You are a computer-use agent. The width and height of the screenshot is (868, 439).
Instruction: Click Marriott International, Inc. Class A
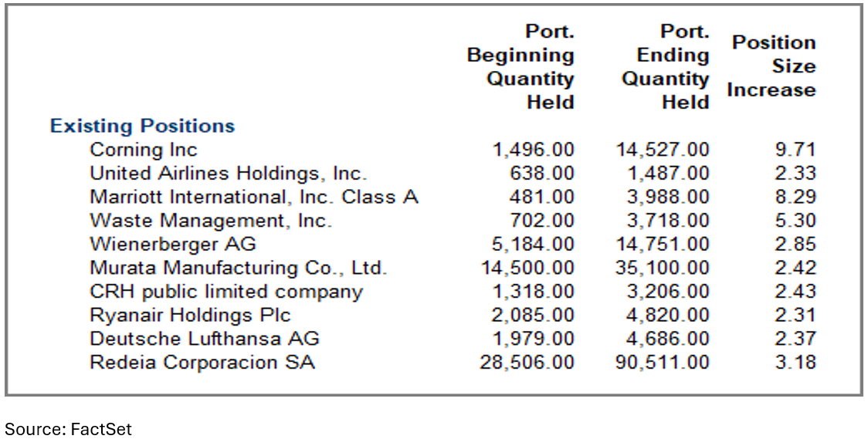pyautogui.click(x=254, y=197)
